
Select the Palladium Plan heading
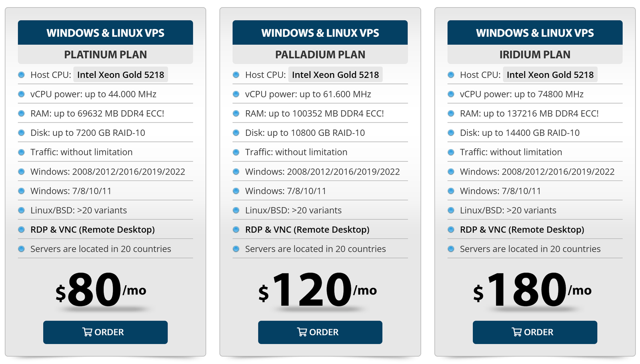320,54
